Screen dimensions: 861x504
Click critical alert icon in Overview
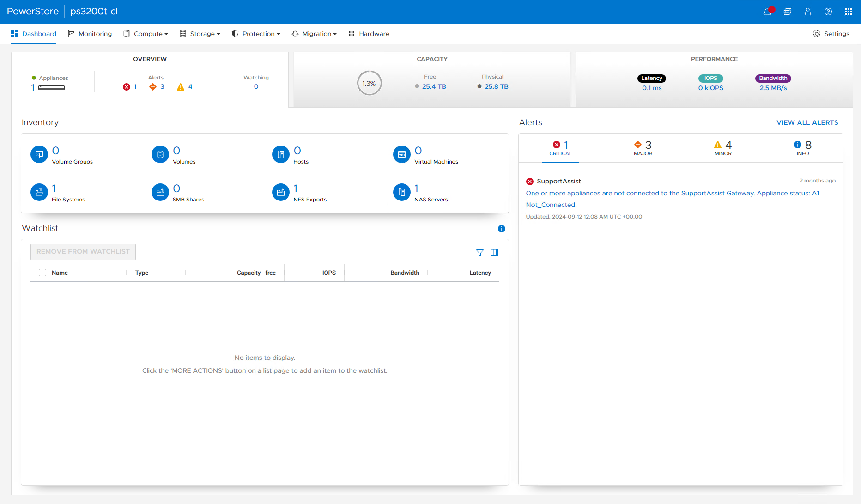pos(127,87)
